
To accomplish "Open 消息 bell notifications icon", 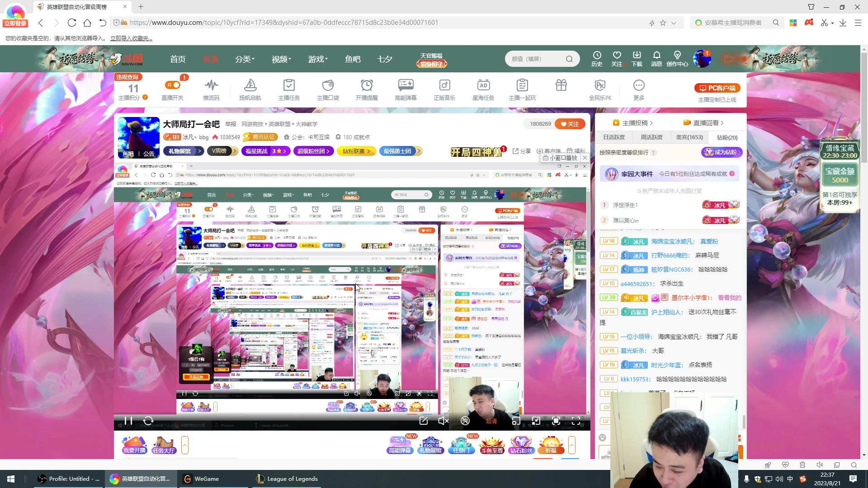I will coord(656,59).
